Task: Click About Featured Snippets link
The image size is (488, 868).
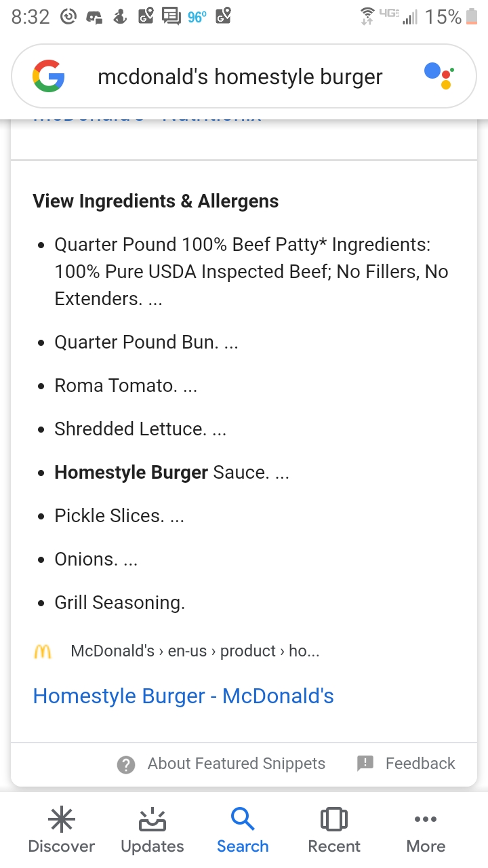Action: (237, 764)
